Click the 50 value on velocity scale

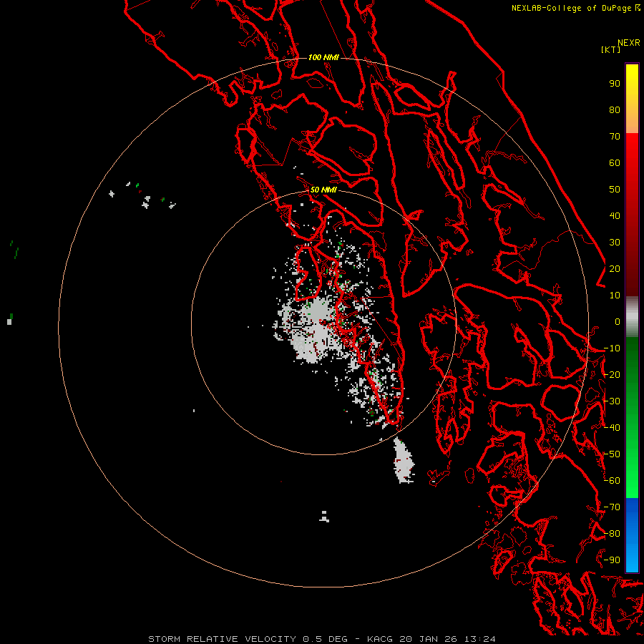tap(615, 190)
